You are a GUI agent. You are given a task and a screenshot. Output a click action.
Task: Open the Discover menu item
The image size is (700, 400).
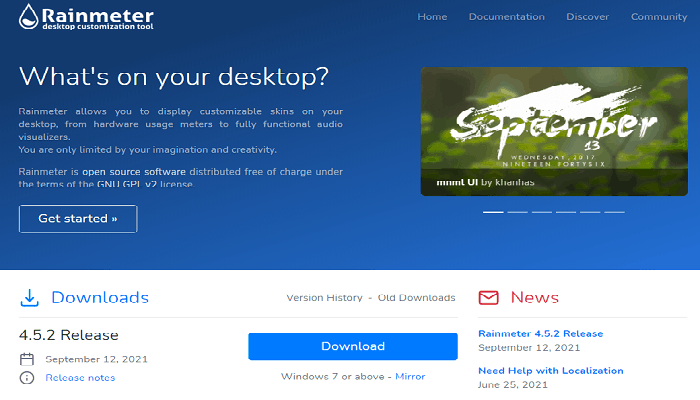point(587,17)
